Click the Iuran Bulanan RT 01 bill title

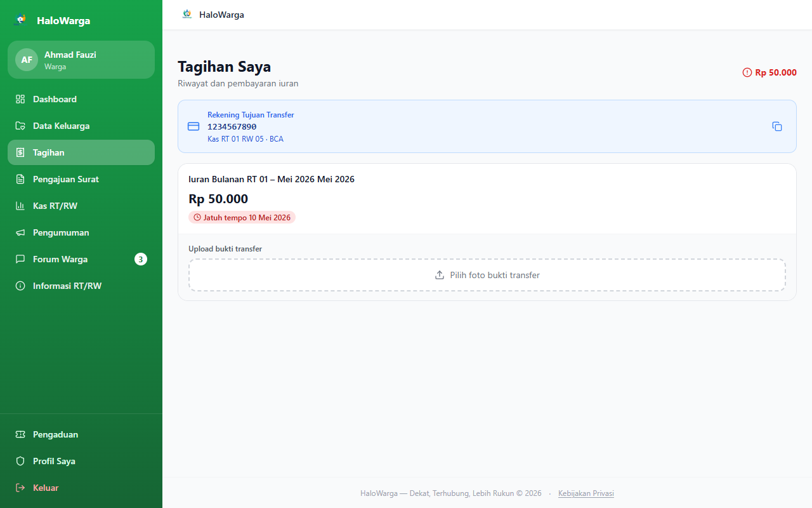272,179
